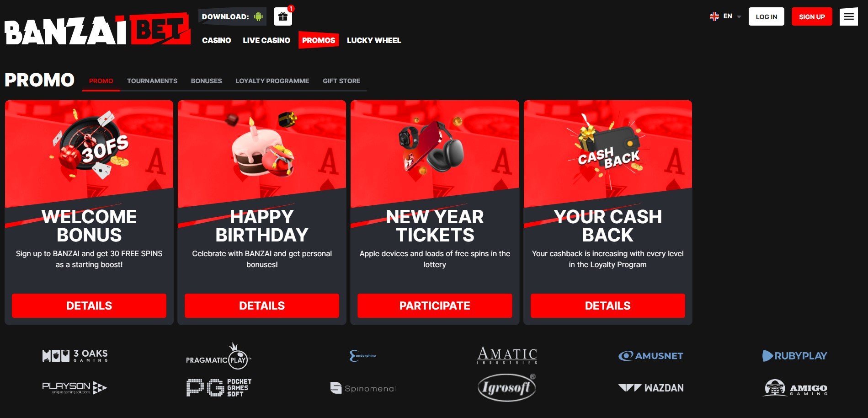Image resolution: width=868 pixels, height=418 pixels.
Task: Open the gift box notifications icon
Action: (x=283, y=17)
